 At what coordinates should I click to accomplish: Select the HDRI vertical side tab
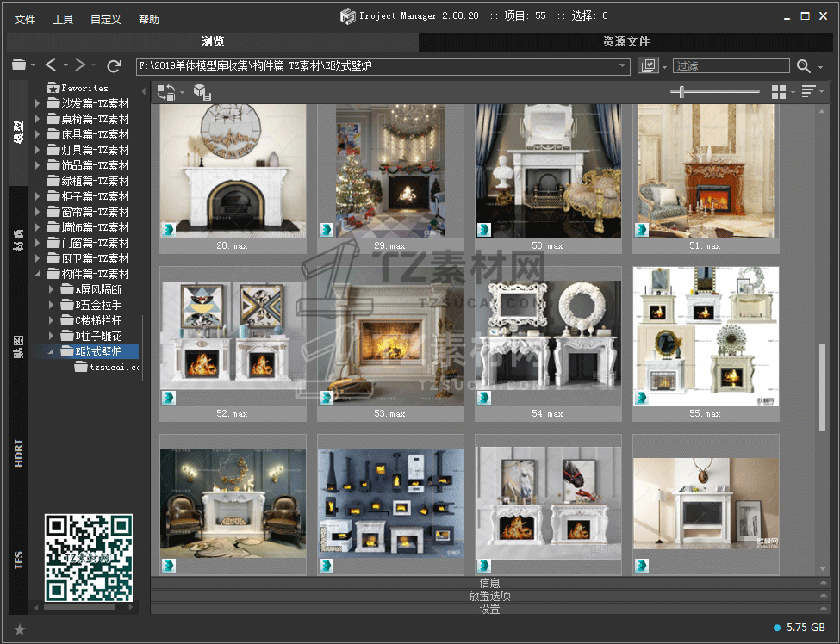click(19, 453)
